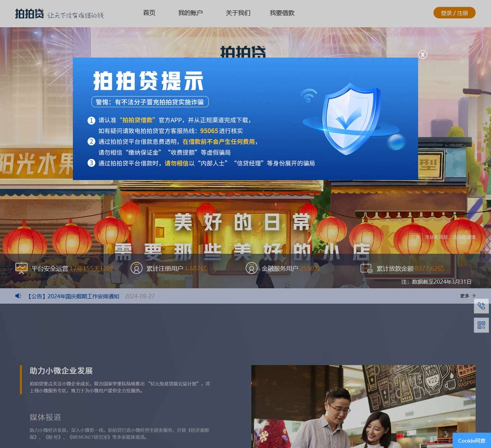Click the QR code icon on the sidebar

point(481,325)
